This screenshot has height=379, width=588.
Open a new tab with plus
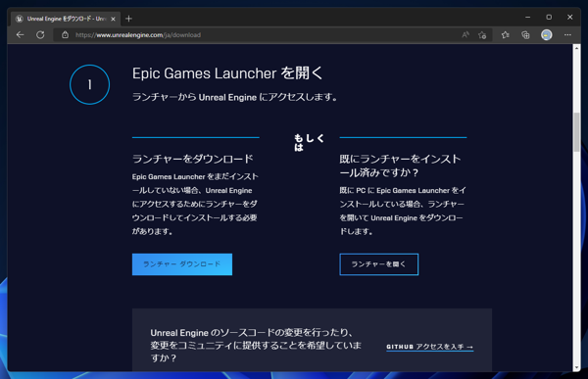pyautogui.click(x=128, y=19)
